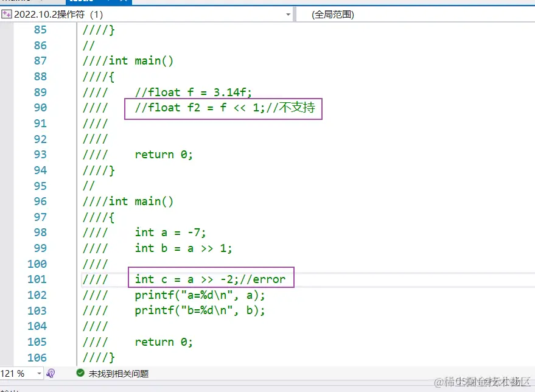Click the '////{' text on line 97
This screenshot has height=392, width=535.
(99, 217)
